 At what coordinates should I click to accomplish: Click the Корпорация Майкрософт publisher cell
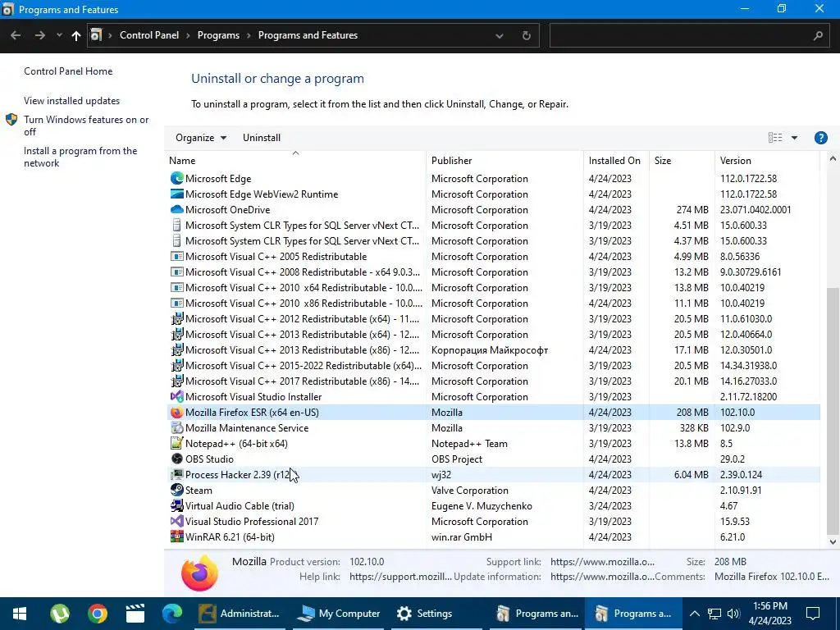pos(490,349)
